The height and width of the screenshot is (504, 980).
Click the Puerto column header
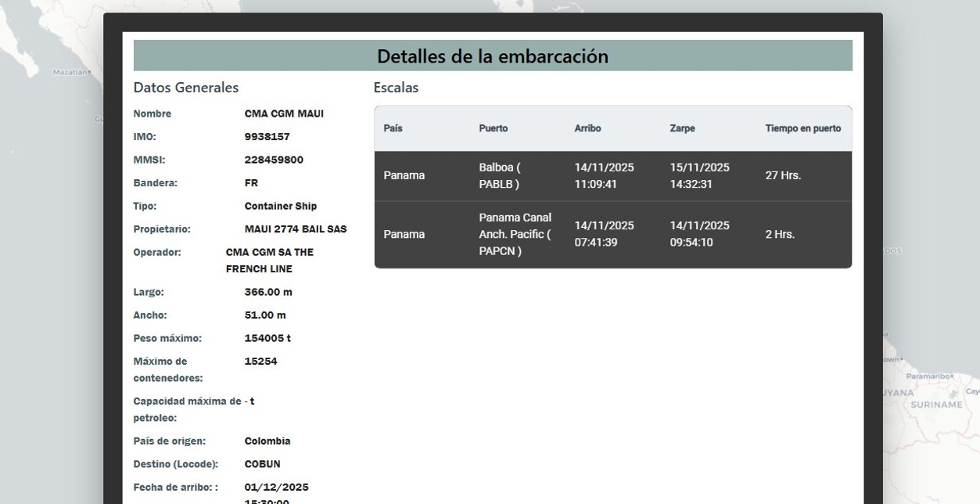[x=493, y=128]
